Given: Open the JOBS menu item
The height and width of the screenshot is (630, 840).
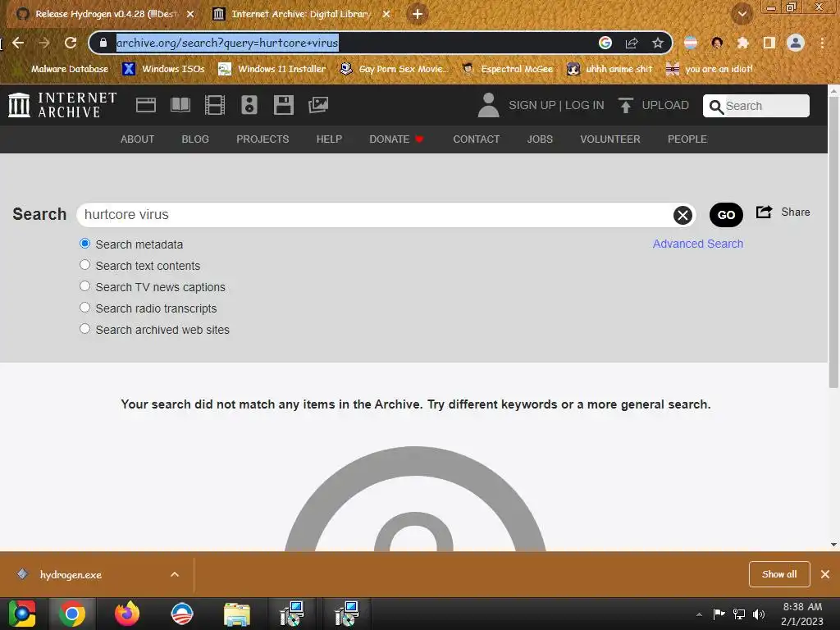Looking at the screenshot, I should pos(540,139).
